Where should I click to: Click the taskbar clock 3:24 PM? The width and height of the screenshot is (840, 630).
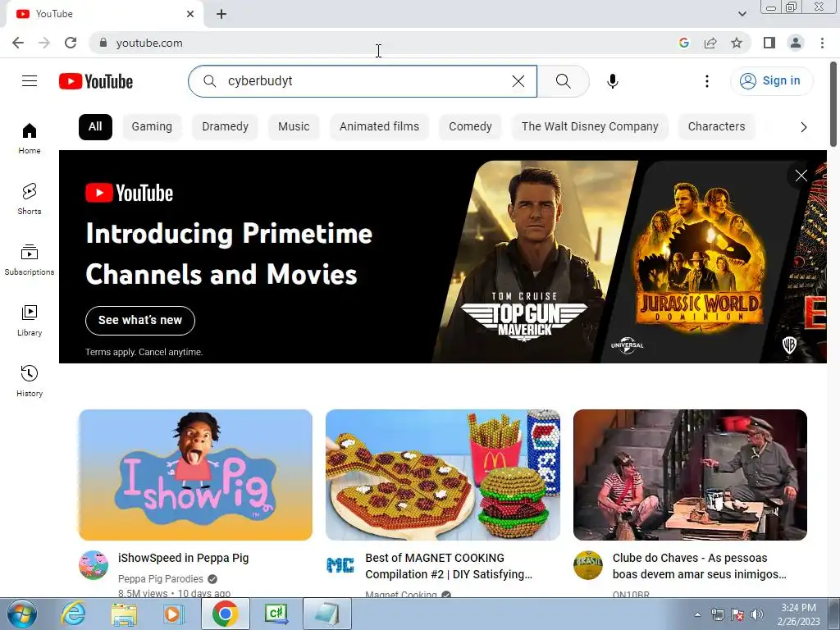tap(798, 608)
